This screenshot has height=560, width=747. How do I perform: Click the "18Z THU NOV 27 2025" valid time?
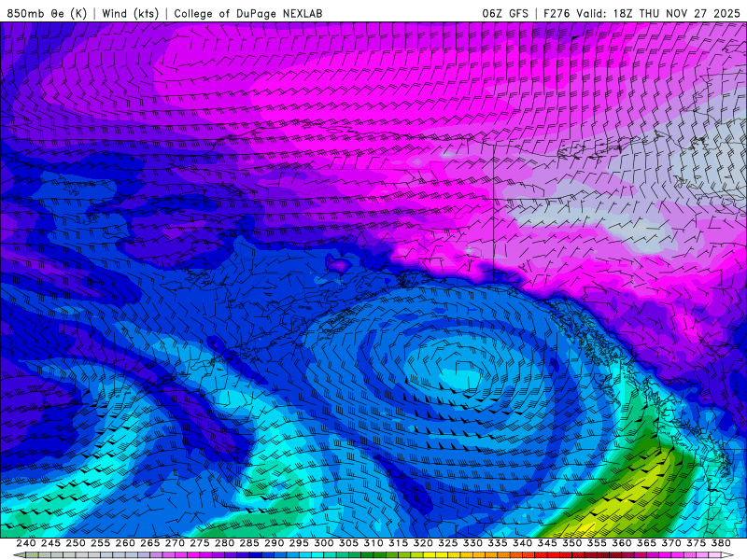pos(676,13)
